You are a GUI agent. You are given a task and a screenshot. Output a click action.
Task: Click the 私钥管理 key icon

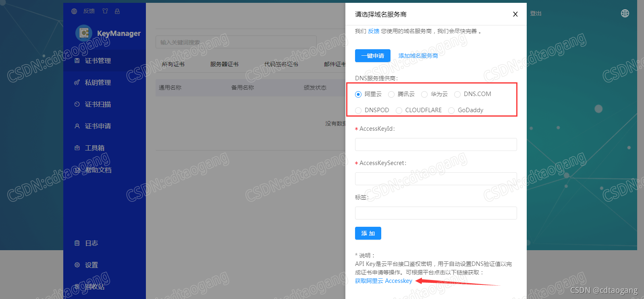point(77,82)
